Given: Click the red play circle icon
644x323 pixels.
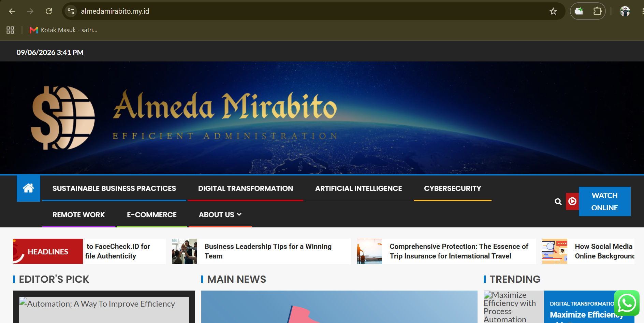Looking at the screenshot, I should coord(572,201).
